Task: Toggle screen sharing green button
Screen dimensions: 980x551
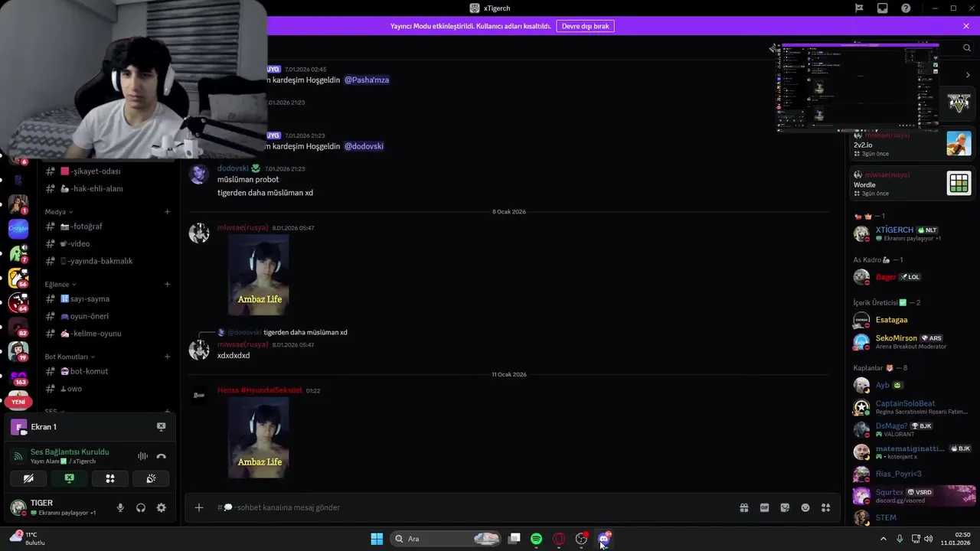Action: [69, 478]
